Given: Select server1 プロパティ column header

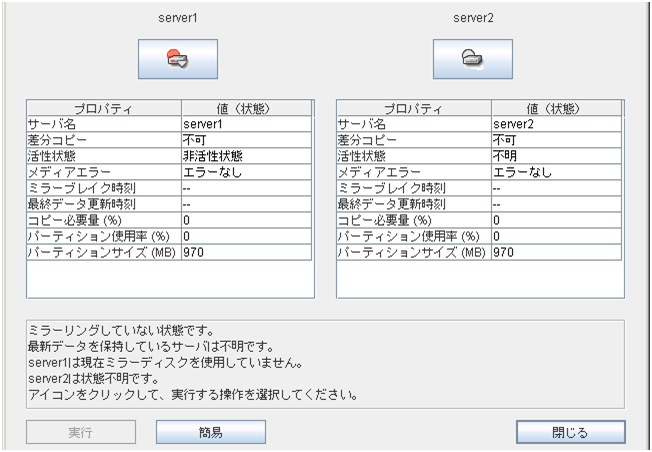Looking at the screenshot, I should coord(103,108).
